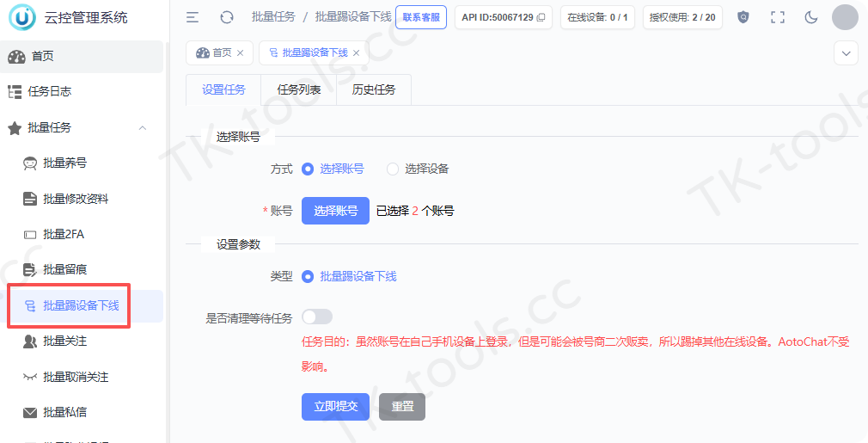
Task: Open the 批量踢设备下线 page tab
Action: [x=313, y=52]
